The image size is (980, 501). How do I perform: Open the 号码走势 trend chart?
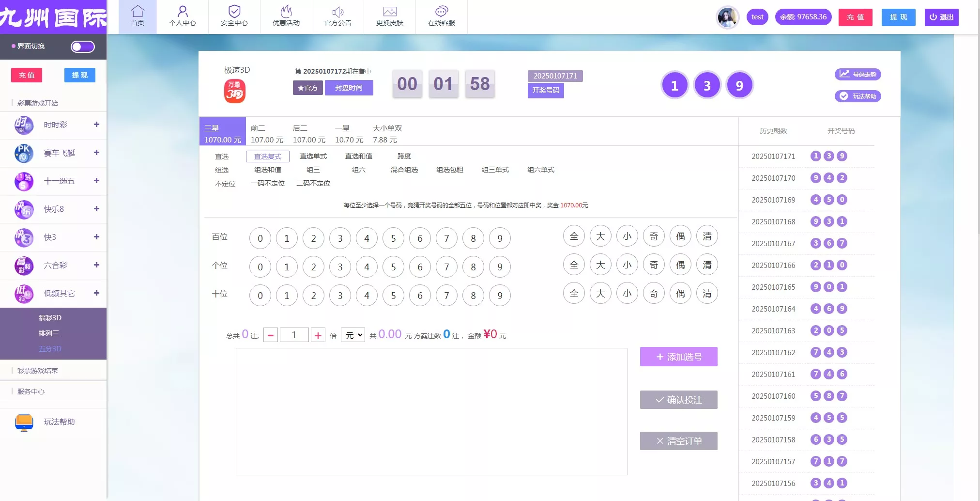pyautogui.click(x=858, y=74)
